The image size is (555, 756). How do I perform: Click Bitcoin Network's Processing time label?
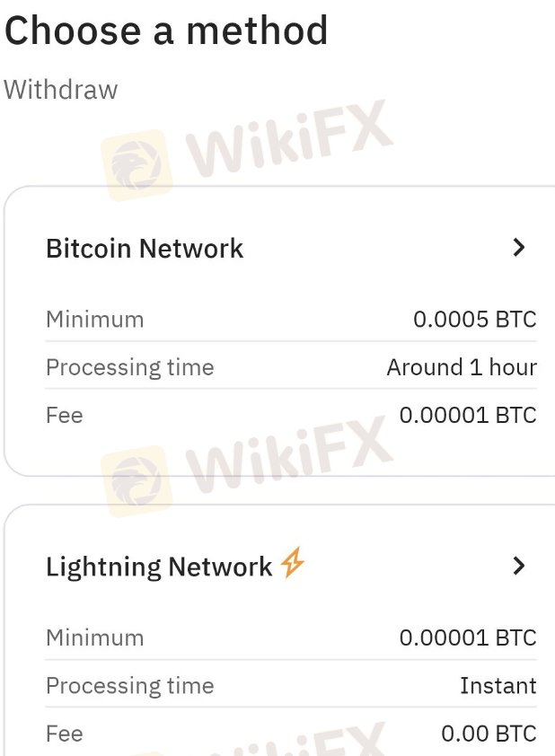click(129, 367)
